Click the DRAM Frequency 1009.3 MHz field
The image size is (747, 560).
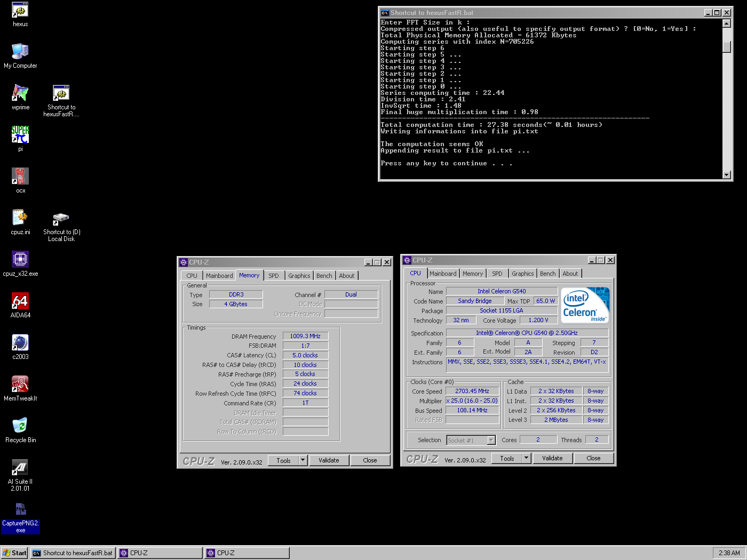(305, 336)
